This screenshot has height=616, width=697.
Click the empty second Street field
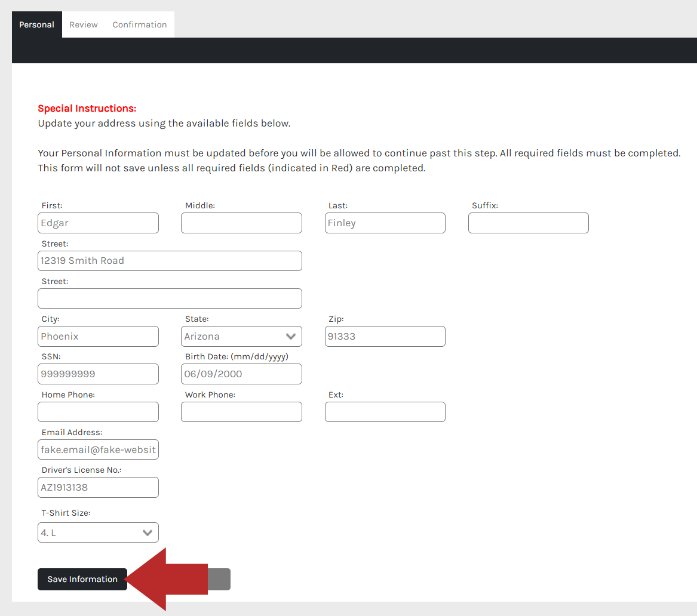(x=170, y=298)
